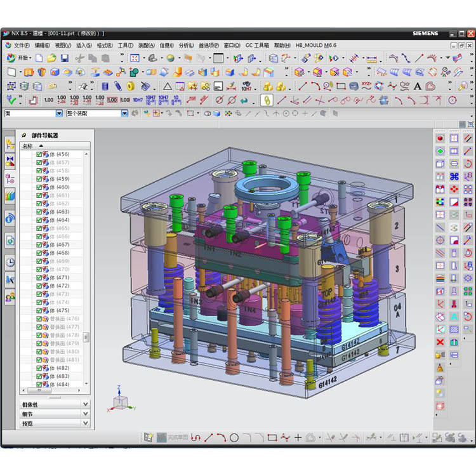The width and height of the screenshot is (476, 476).
Task: Click the Open folder icon
Action: click(x=52, y=58)
